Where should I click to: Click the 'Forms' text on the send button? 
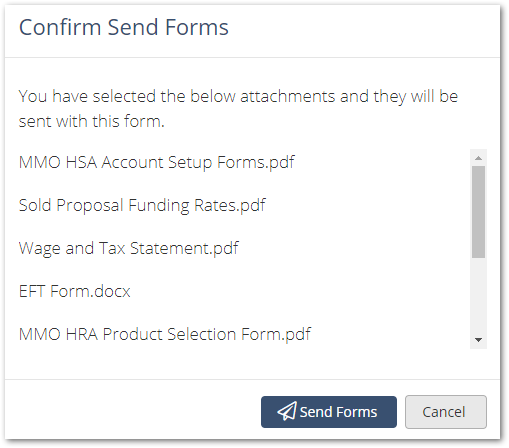(356, 412)
